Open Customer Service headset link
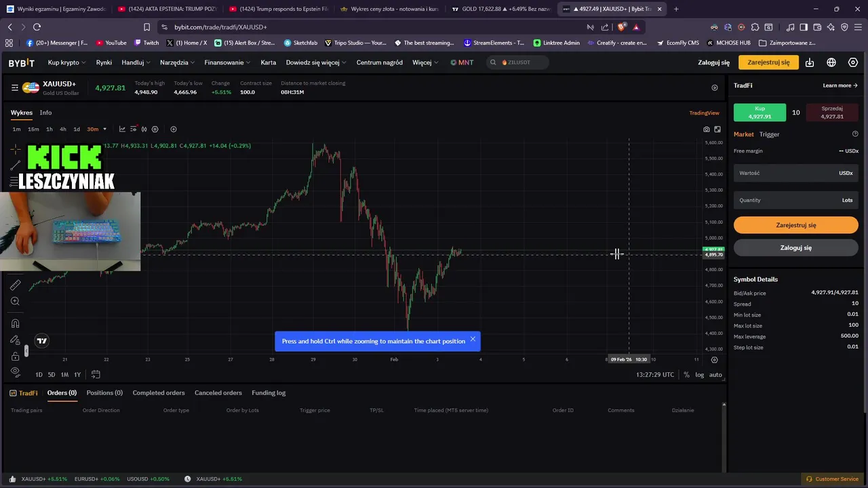 [x=832, y=479]
